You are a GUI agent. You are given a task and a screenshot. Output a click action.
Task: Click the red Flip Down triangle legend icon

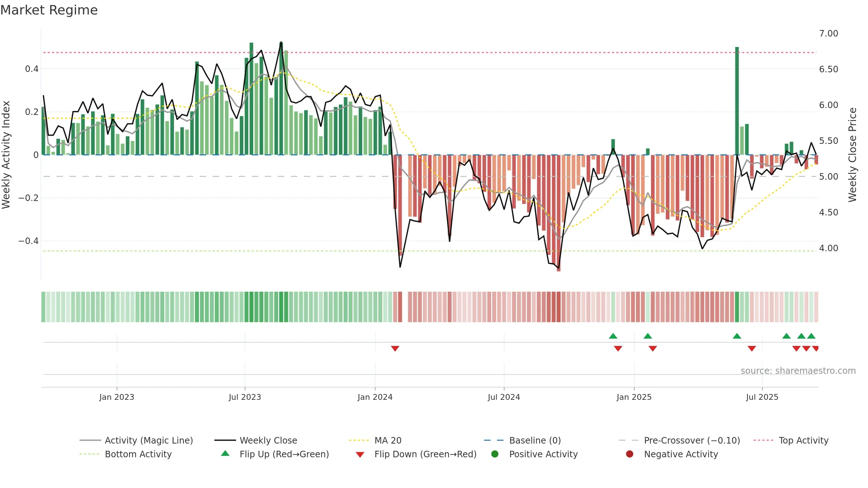(360, 455)
